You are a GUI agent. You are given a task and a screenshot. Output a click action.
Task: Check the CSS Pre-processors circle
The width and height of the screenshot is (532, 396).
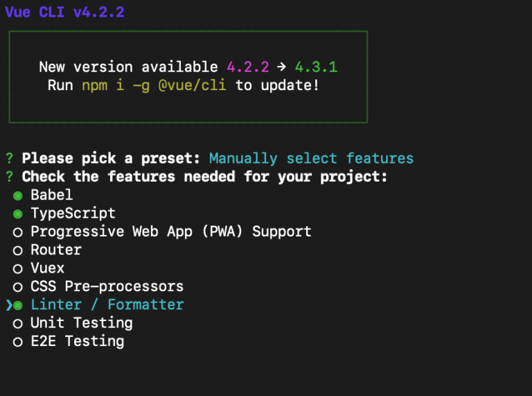point(17,288)
